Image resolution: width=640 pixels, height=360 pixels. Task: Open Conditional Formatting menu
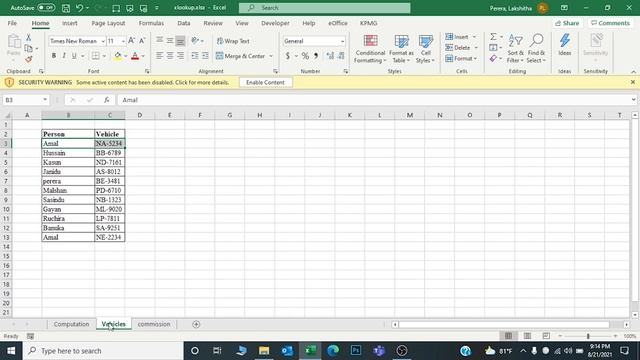tap(370, 49)
